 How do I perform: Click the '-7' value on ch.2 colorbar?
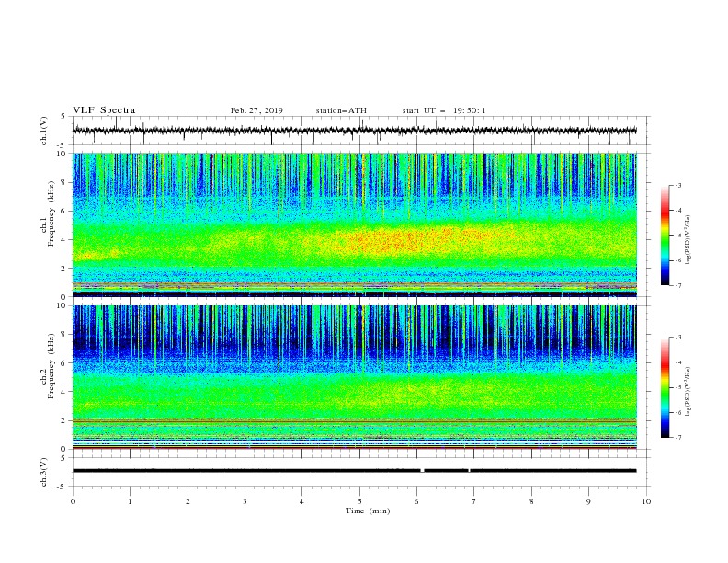(677, 438)
